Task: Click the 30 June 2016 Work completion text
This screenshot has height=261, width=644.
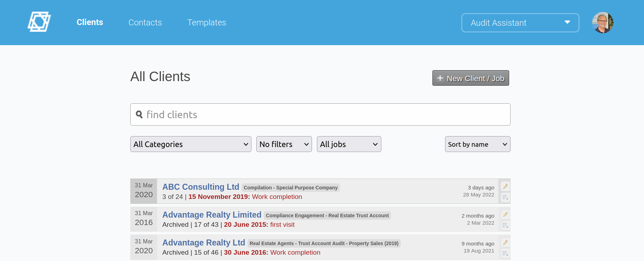Action: click(x=272, y=253)
